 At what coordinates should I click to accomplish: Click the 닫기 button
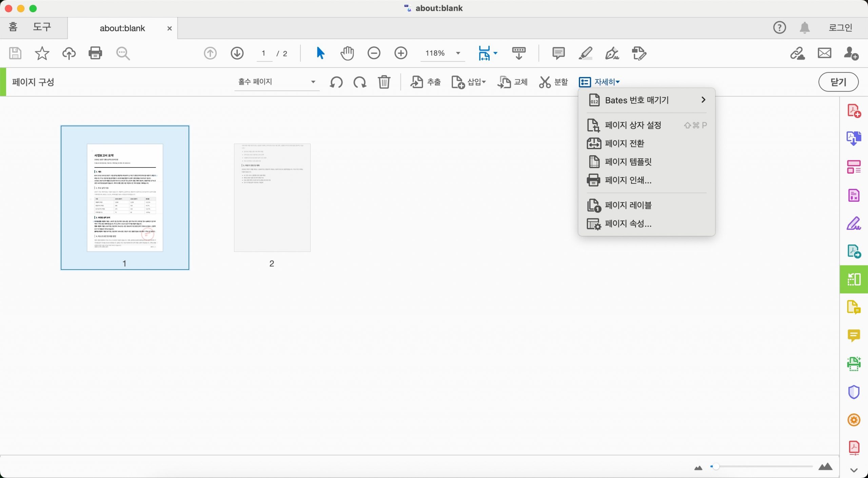click(x=839, y=82)
